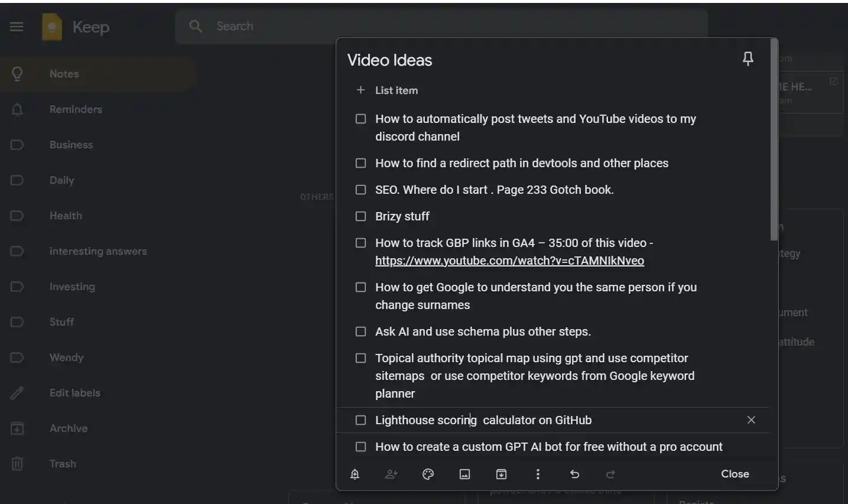Check the Lighthouse scoring calculator item
The height and width of the screenshot is (504, 848).
tap(360, 420)
